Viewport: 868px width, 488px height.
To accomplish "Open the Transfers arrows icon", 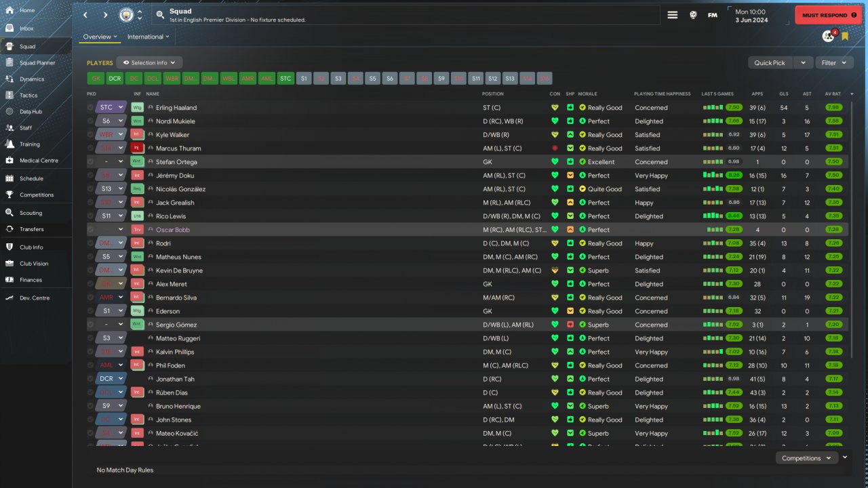I will point(9,229).
